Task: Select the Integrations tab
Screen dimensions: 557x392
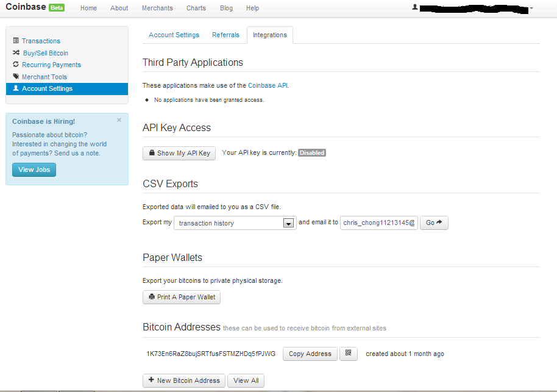Action: click(x=269, y=35)
